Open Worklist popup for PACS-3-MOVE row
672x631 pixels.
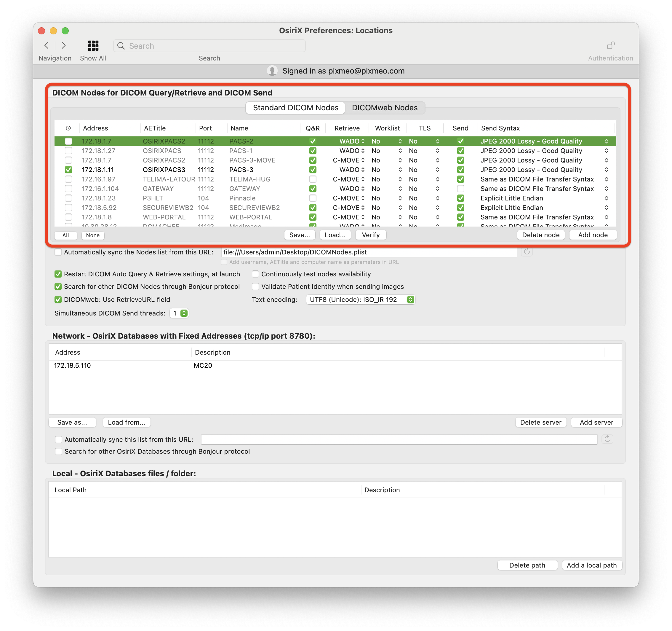[387, 160]
